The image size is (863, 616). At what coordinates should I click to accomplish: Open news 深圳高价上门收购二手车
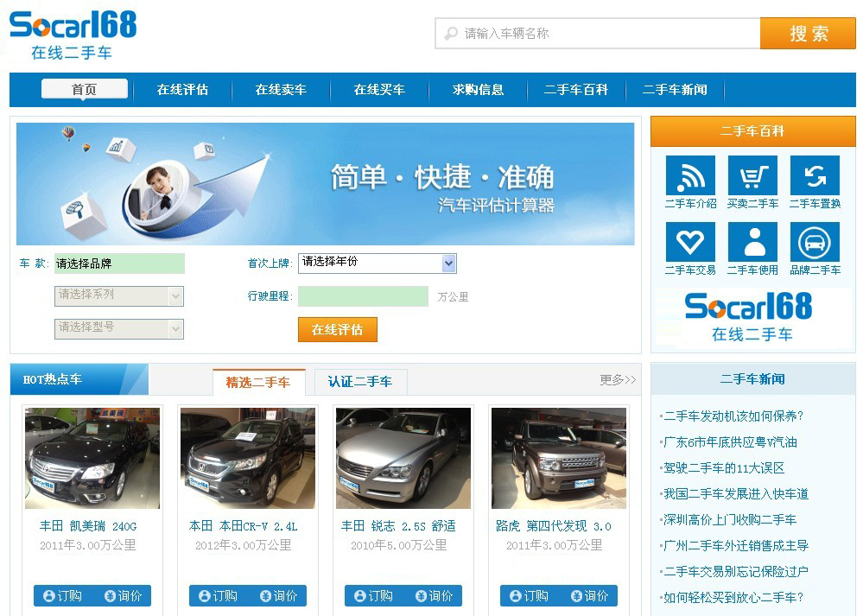(x=730, y=519)
